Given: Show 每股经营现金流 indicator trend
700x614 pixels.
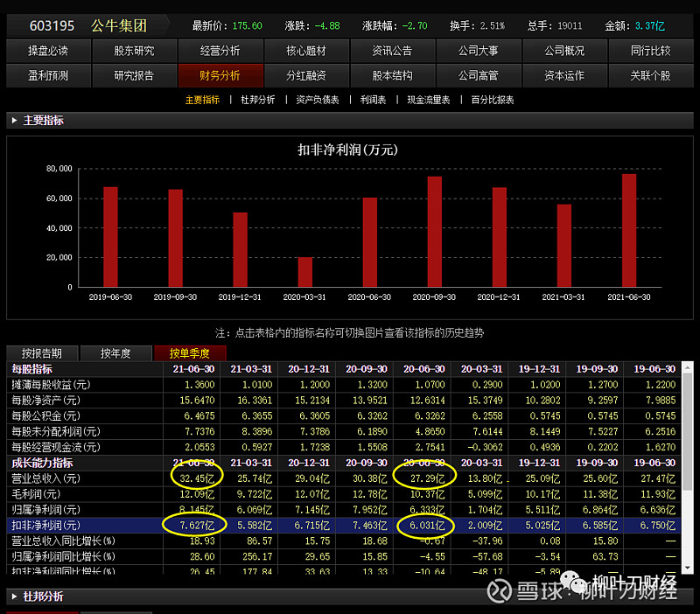Looking at the screenshot, I should point(56,447).
